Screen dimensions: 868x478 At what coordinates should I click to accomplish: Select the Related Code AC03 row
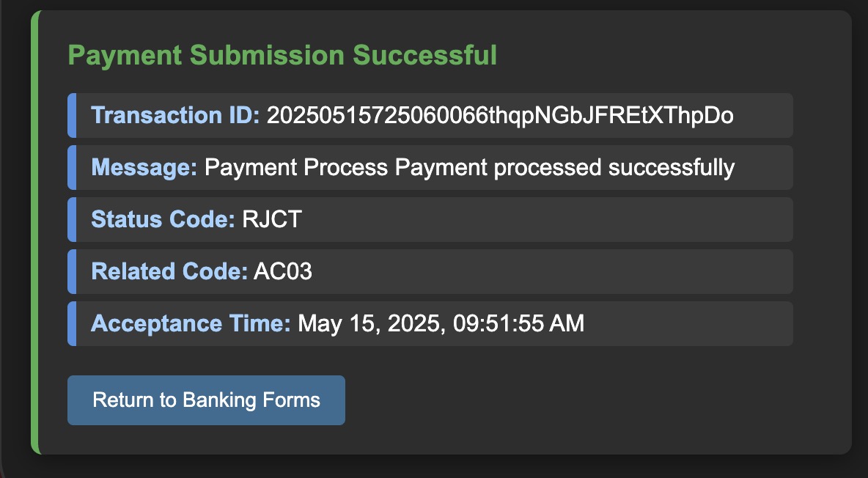[x=430, y=271]
